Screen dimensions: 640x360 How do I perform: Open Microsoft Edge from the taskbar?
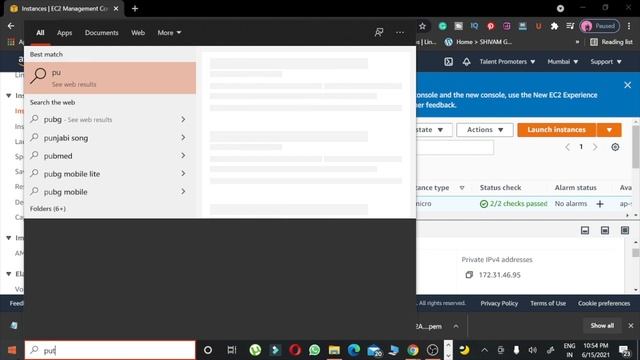pos(354,350)
